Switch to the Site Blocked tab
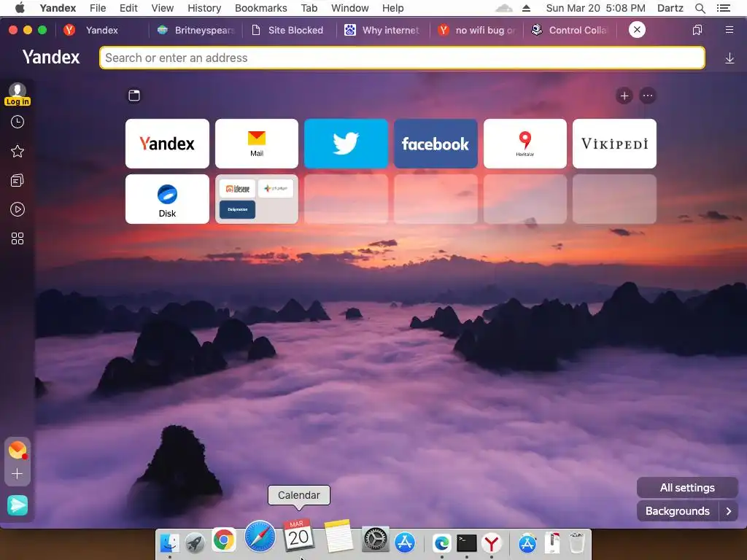The image size is (747, 560). (288, 30)
